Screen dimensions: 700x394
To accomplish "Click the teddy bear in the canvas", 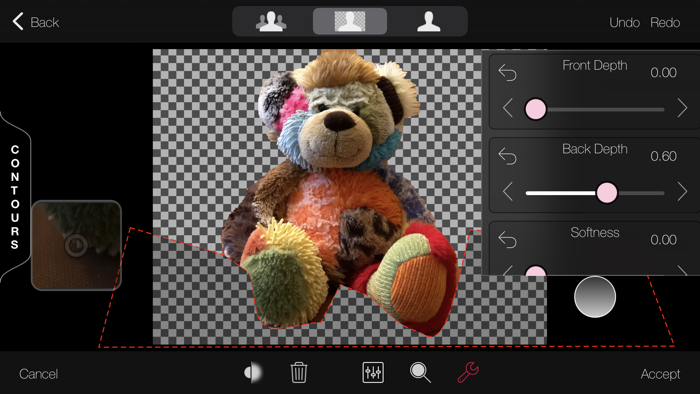I will [x=339, y=192].
